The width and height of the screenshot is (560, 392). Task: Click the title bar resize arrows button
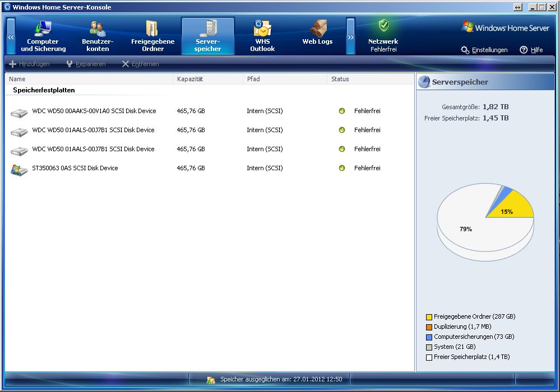(x=518, y=7)
